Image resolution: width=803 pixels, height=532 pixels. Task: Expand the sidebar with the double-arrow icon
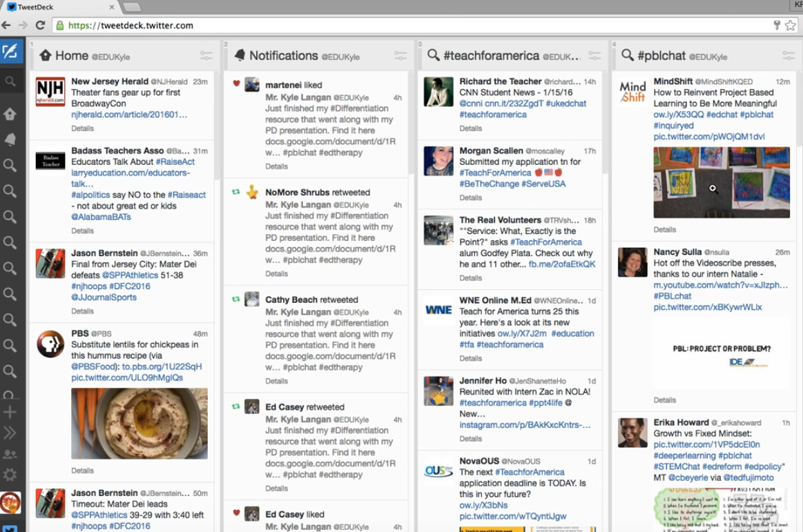[x=10, y=433]
